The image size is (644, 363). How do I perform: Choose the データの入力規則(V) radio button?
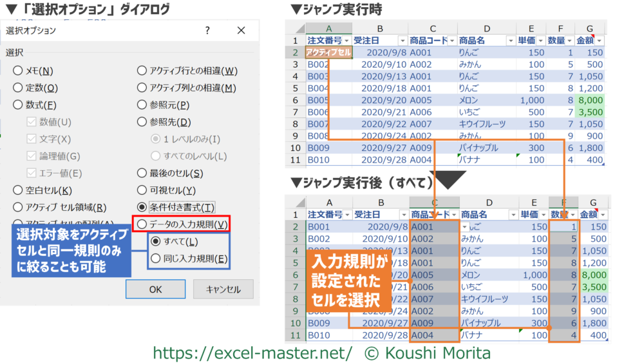tap(142, 224)
